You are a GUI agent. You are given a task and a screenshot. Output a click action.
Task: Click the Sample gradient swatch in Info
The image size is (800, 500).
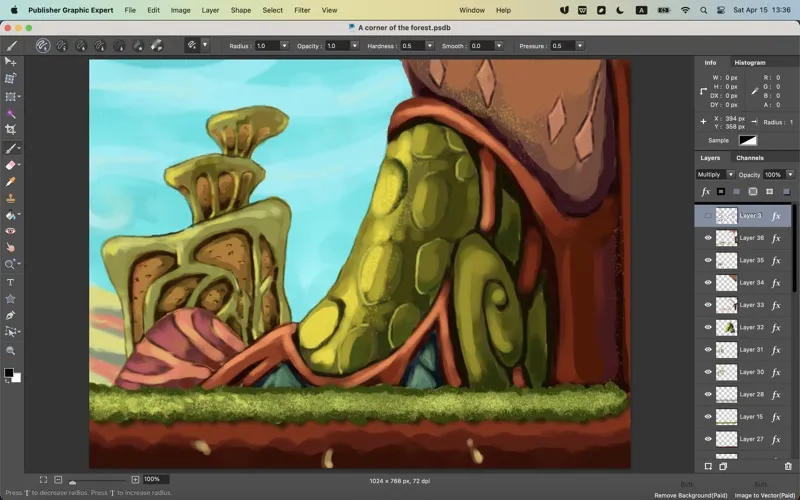pyautogui.click(x=748, y=140)
